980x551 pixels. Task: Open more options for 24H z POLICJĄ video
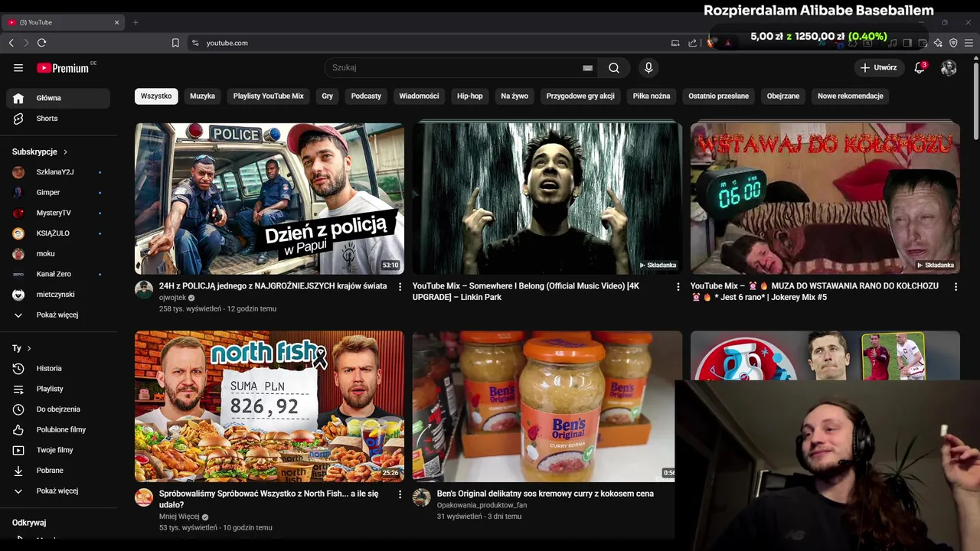(400, 287)
